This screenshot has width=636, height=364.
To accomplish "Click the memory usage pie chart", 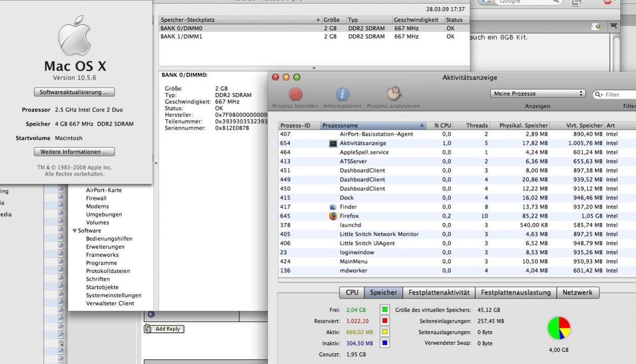I will [x=559, y=328].
